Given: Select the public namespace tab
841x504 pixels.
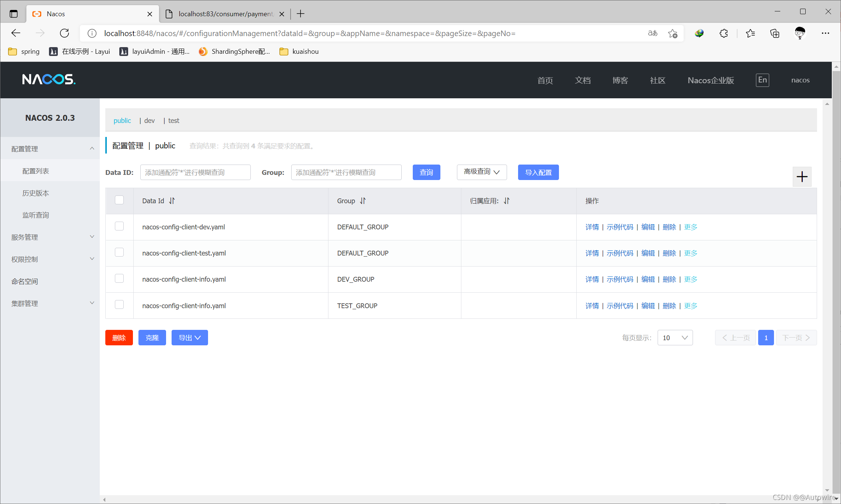Looking at the screenshot, I should (122, 121).
